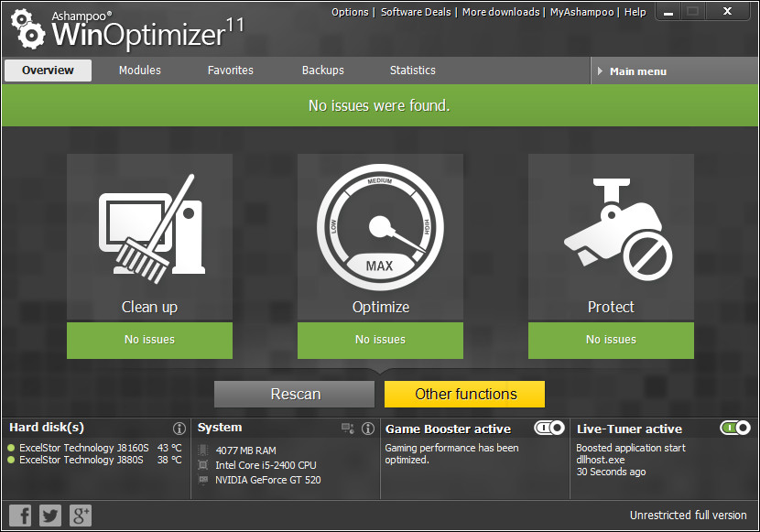
Task: Click 'Gaming performance has been optimized.' text
Action: 451,453
